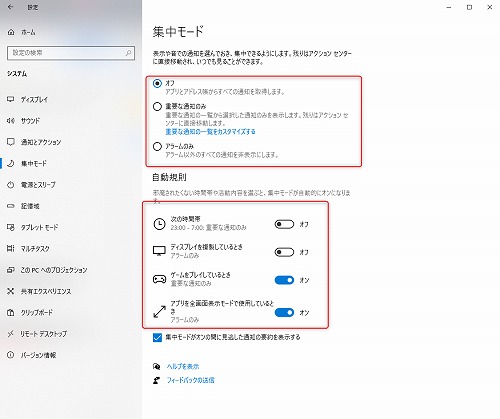Click the monitor icon for display duplication rule

point(159,251)
